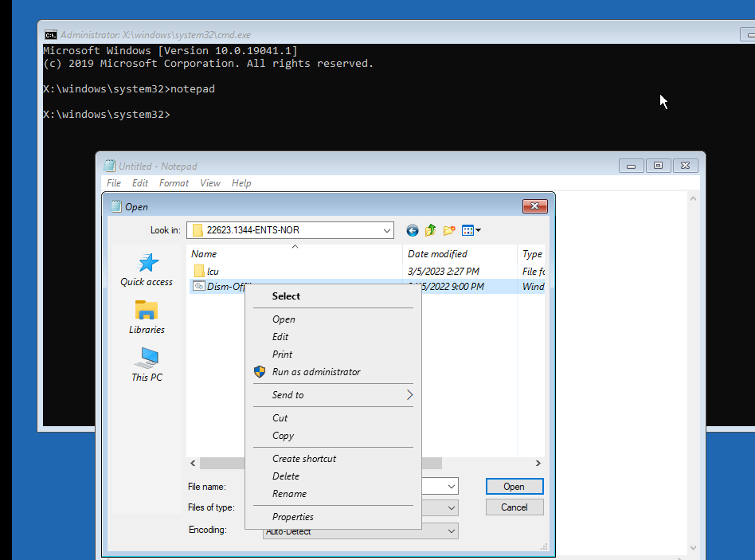This screenshot has height=560, width=755.
Task: Click the Open button in the dialog
Action: tap(514, 487)
